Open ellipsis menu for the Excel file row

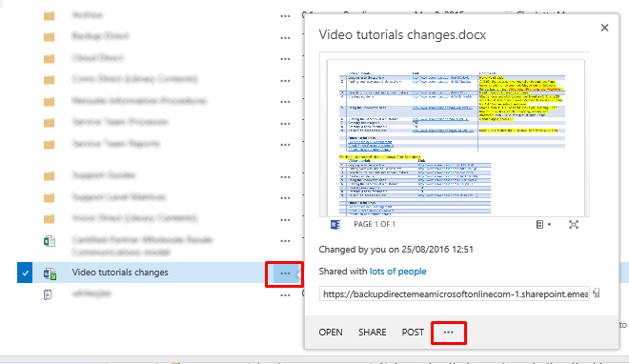285,241
